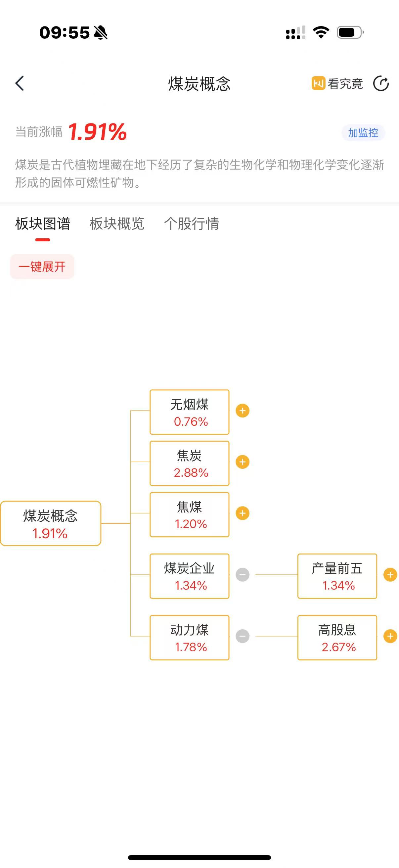Screen dimensions: 399x868
Task: Select the 板块图谱 tab
Action: point(43,224)
